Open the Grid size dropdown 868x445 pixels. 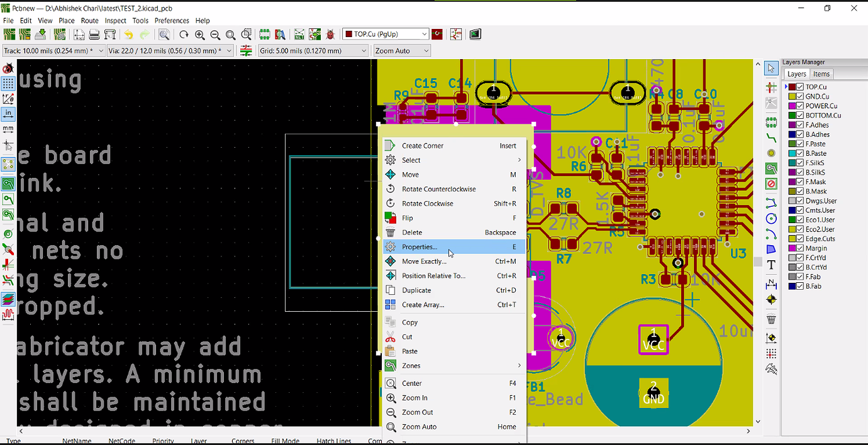coord(367,50)
